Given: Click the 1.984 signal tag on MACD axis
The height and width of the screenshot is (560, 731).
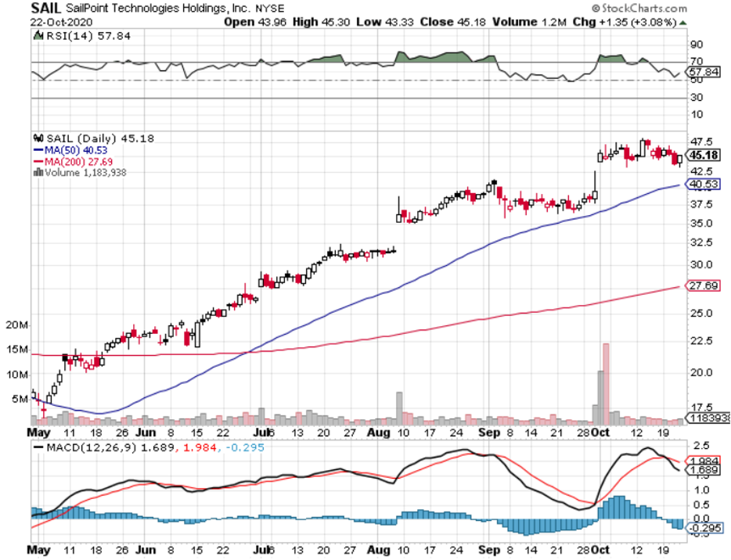Looking at the screenshot, I should click(704, 461).
